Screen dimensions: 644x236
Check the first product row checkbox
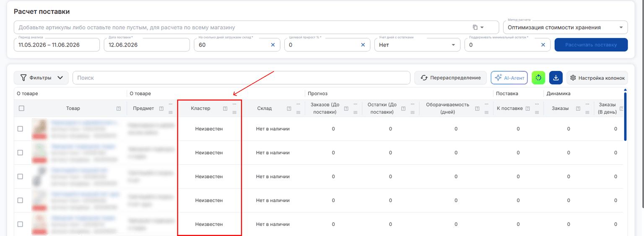tap(20, 129)
